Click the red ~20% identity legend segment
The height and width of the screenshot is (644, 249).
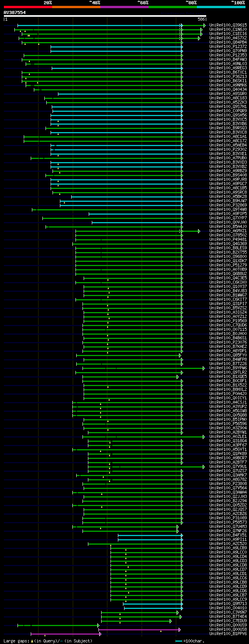click(x=28, y=7)
